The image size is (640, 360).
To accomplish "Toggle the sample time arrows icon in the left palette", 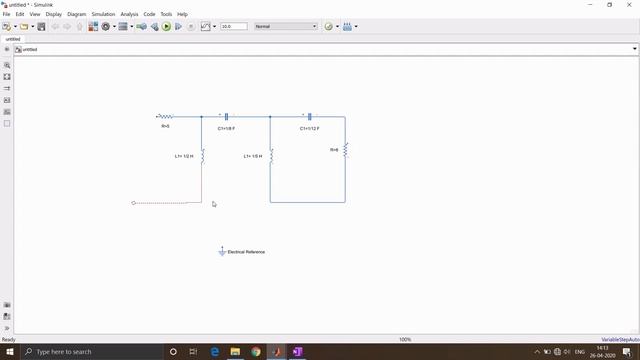I will tap(7, 88).
